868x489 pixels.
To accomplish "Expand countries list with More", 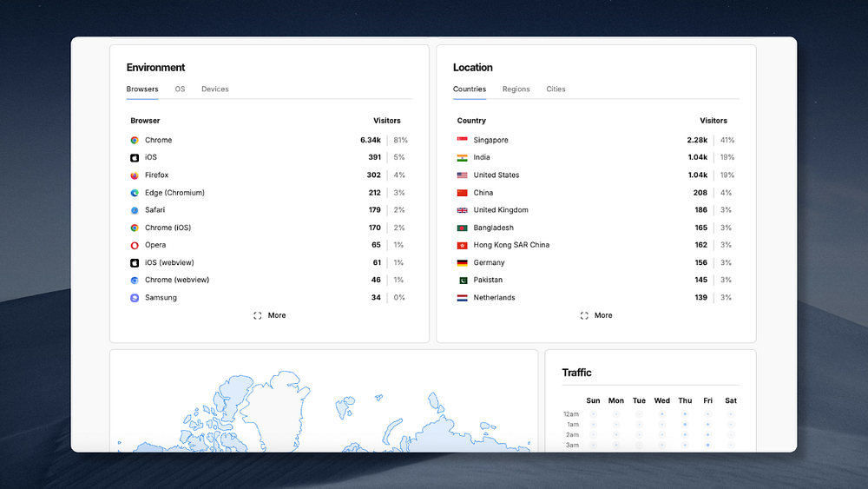I will click(x=596, y=315).
